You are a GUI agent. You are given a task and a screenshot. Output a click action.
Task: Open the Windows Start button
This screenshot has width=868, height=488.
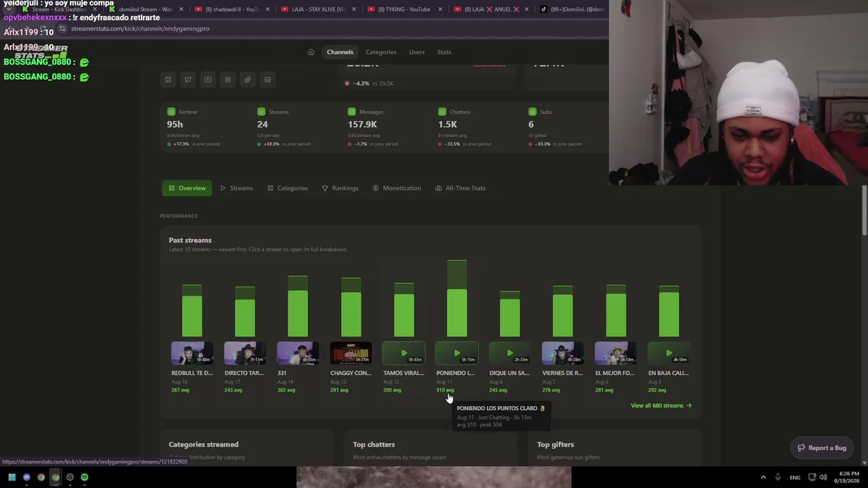(12, 477)
